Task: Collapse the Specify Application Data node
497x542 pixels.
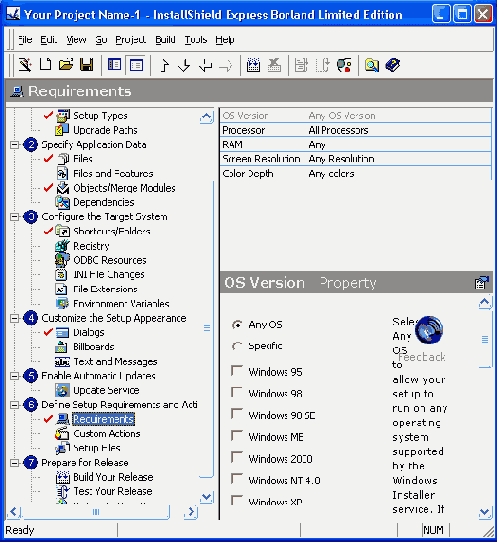Action: (x=15, y=144)
